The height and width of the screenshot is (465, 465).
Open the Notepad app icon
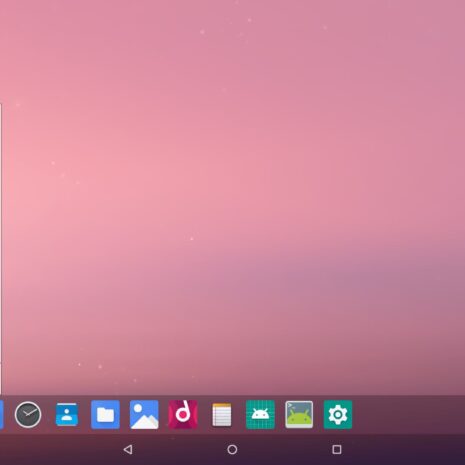tap(222, 414)
